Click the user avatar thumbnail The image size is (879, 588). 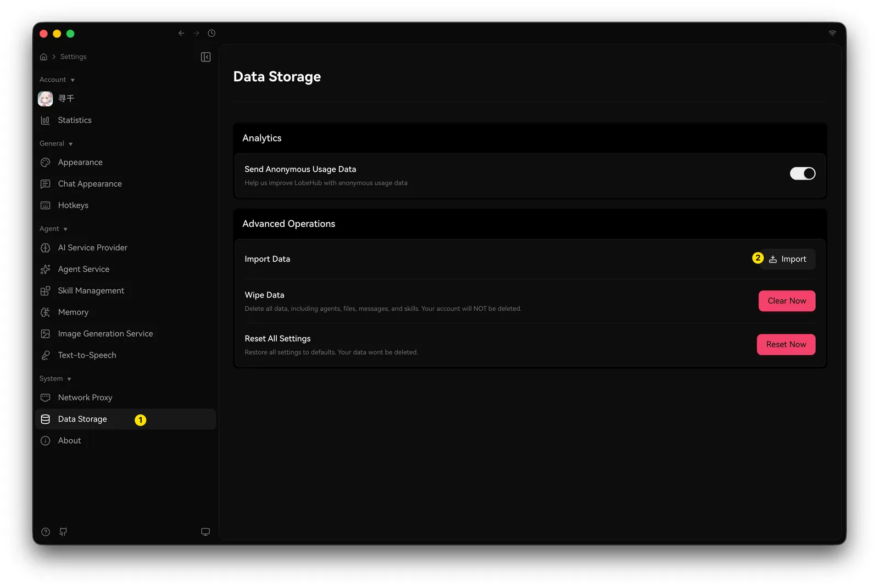tap(46, 98)
